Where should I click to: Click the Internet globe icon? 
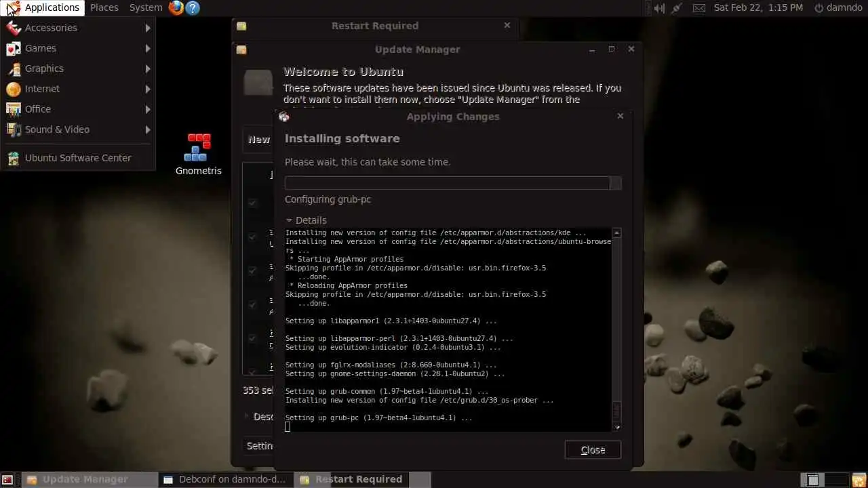[x=14, y=89]
